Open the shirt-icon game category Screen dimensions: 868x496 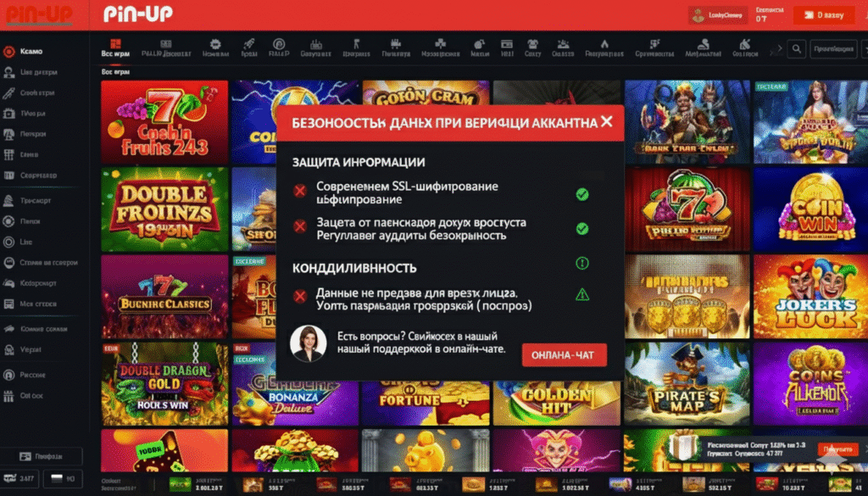tap(532, 48)
